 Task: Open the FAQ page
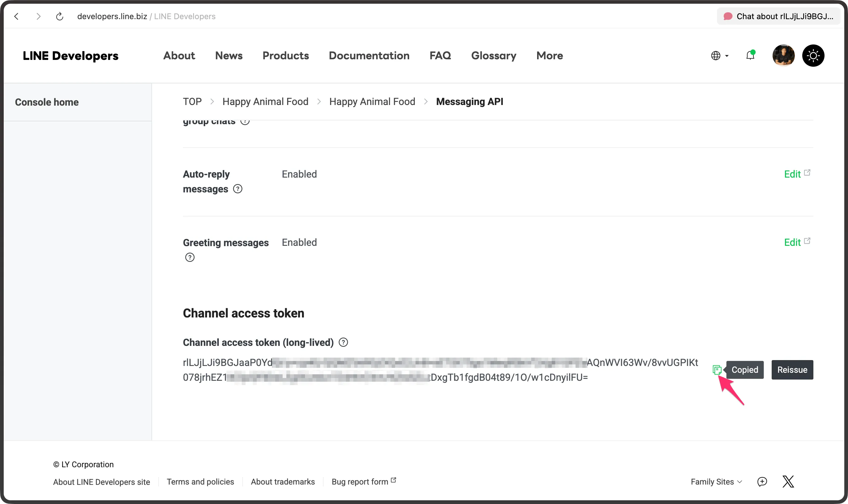pos(440,55)
